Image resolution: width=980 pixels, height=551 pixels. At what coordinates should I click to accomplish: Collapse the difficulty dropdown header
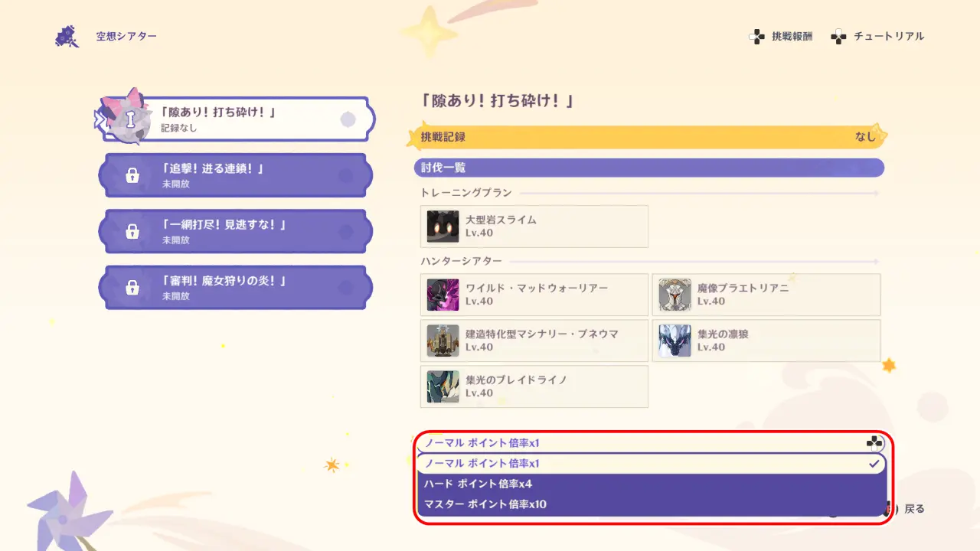click(x=650, y=443)
